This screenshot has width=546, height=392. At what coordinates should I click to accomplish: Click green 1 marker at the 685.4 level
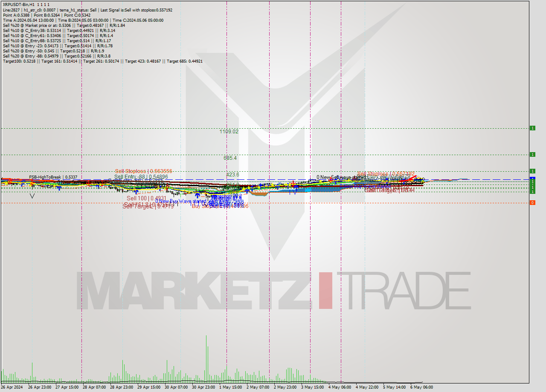(532, 154)
